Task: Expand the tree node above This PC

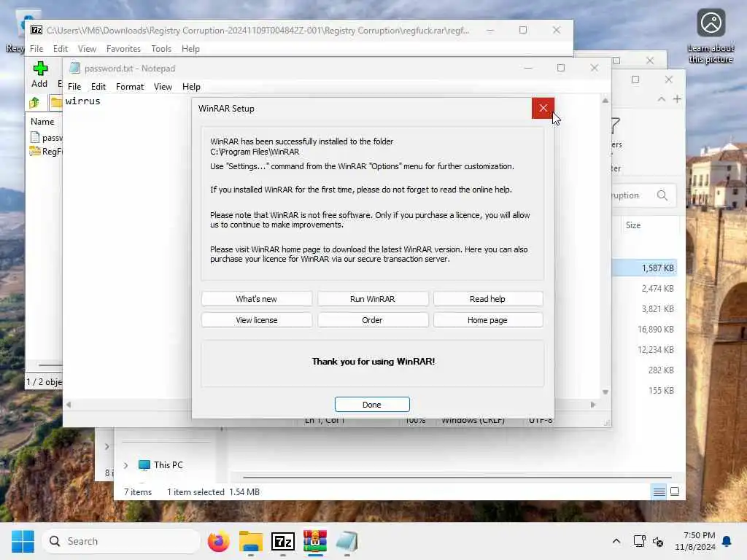Action: point(107,447)
